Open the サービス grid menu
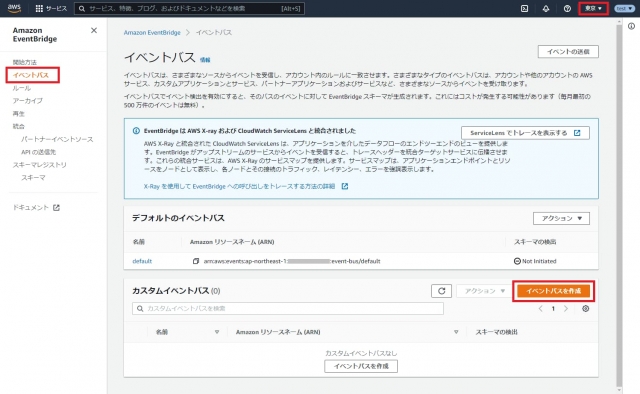Image resolution: width=640 pixels, height=394 pixels. 51,8
